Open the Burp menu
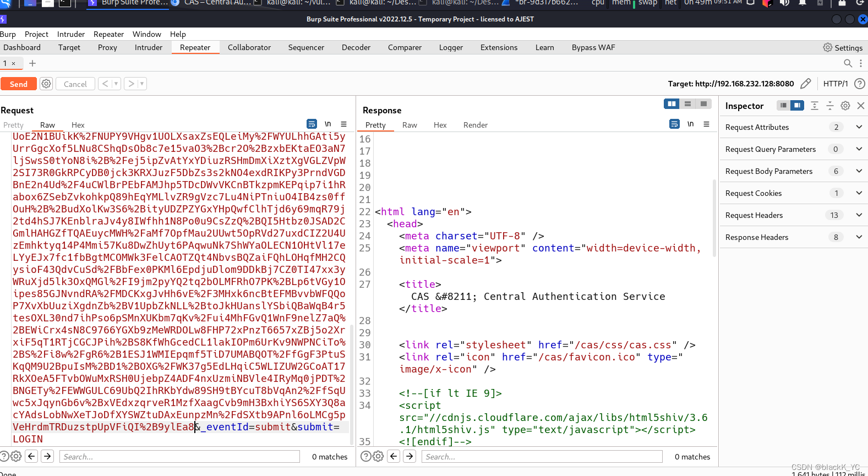This screenshot has height=476, width=868. coord(8,34)
